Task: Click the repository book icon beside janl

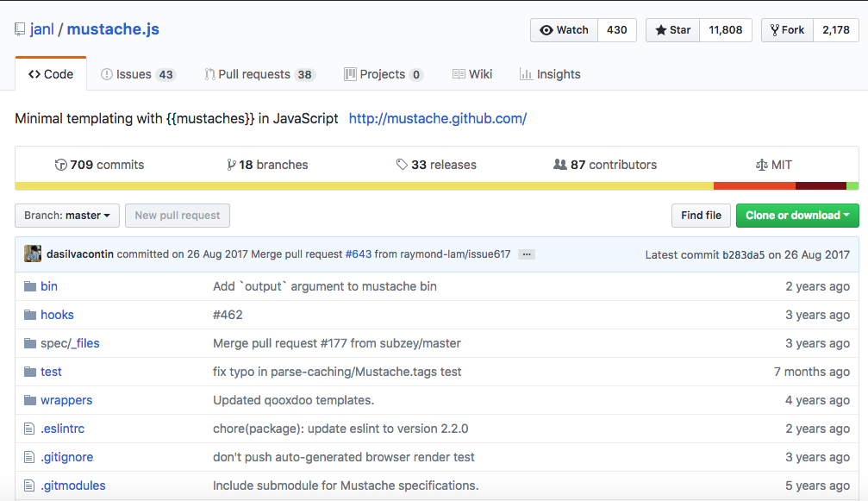Action: point(20,29)
